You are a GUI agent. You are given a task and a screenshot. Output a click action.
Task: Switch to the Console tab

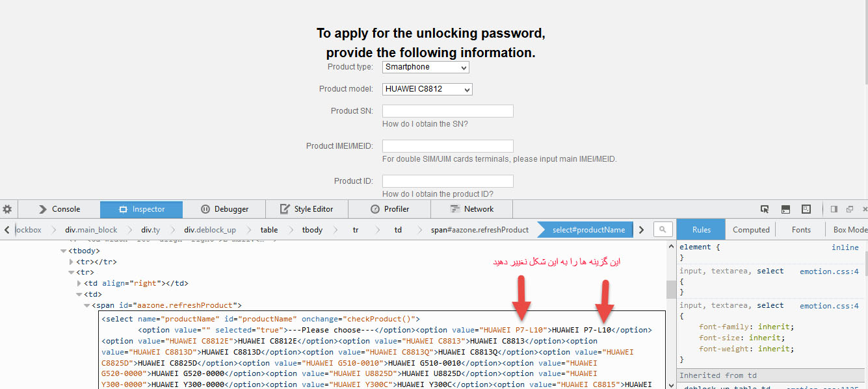tap(59, 209)
